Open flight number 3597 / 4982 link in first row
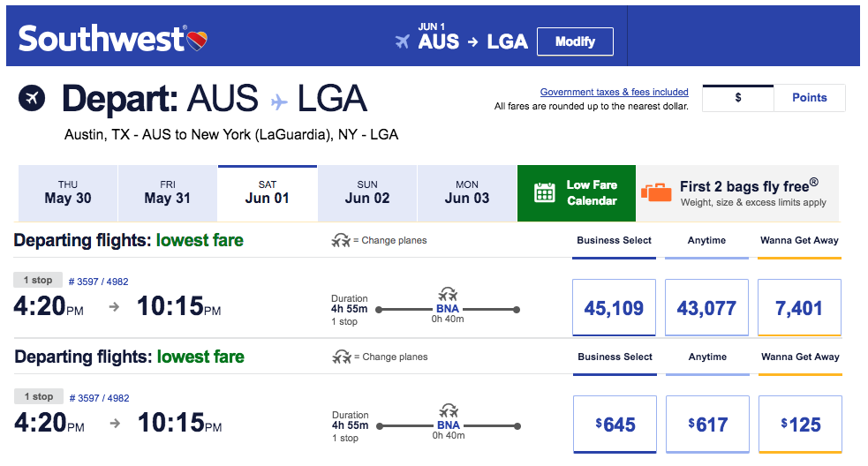This screenshot has width=868, height=466. (99, 282)
